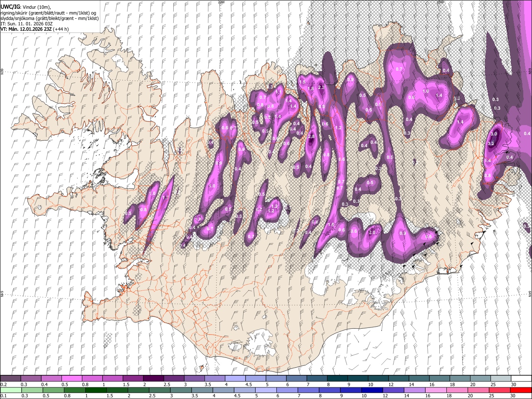Click the '1.7' snowfall value on the map

coord(165,198)
